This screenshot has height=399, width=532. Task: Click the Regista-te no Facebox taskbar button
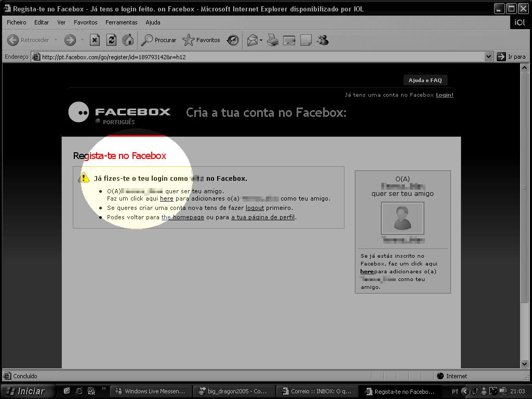pos(400,392)
